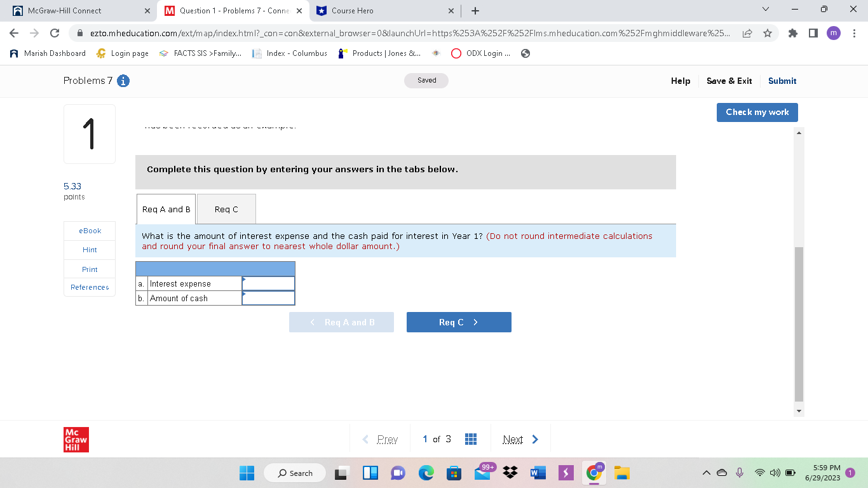Open the Chrome profile avatar "m"
Screen dimensions: 868x488
[834, 33]
